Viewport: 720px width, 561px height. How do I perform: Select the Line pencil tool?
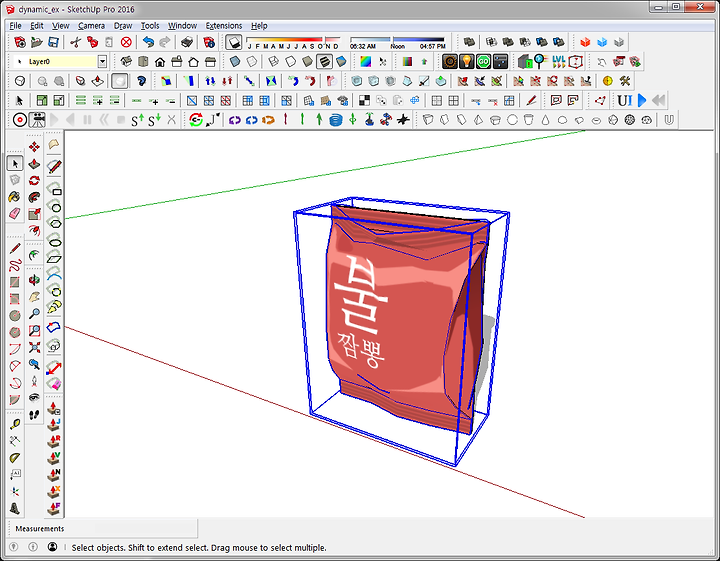(15, 248)
